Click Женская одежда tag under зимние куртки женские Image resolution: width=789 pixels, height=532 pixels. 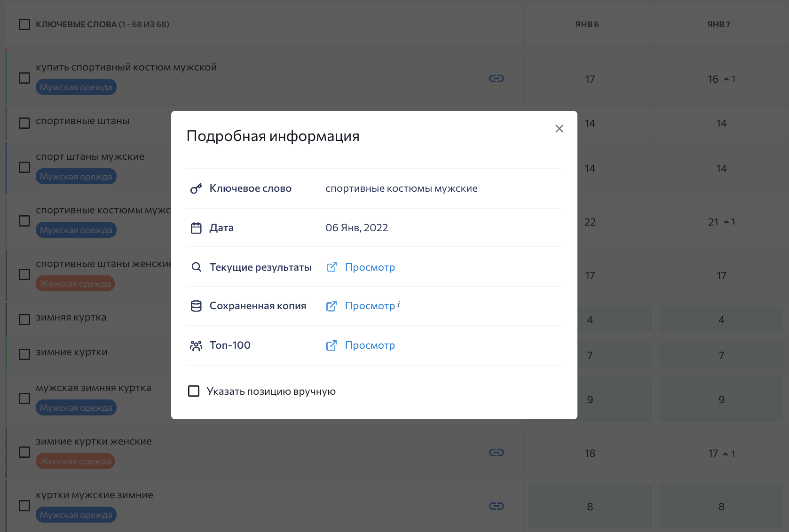pyautogui.click(x=75, y=461)
